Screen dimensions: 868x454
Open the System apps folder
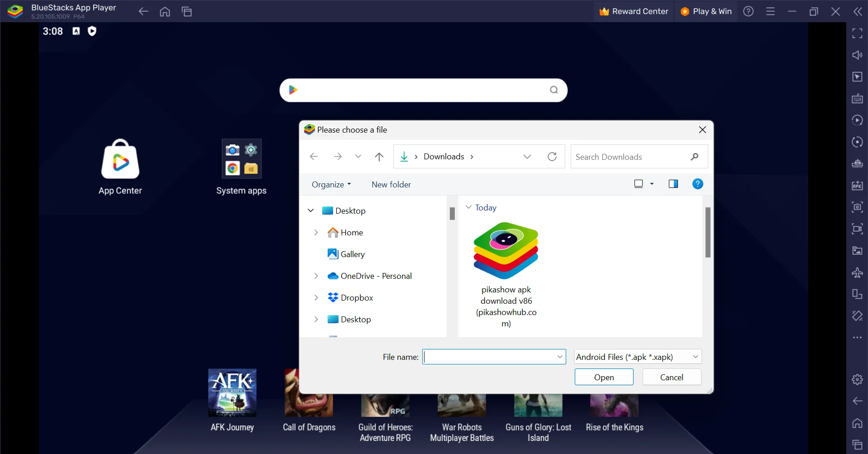click(241, 167)
